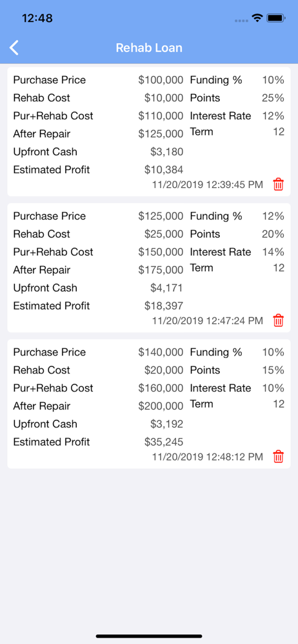Tap the battery status icon
Viewport: 298px width, 644px height.
pos(276,18)
